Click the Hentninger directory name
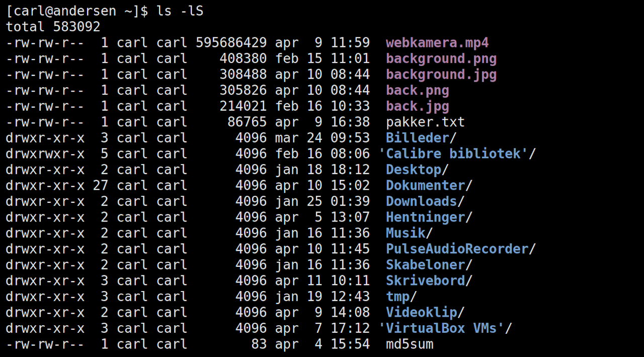This screenshot has height=357, width=644. 425,217
